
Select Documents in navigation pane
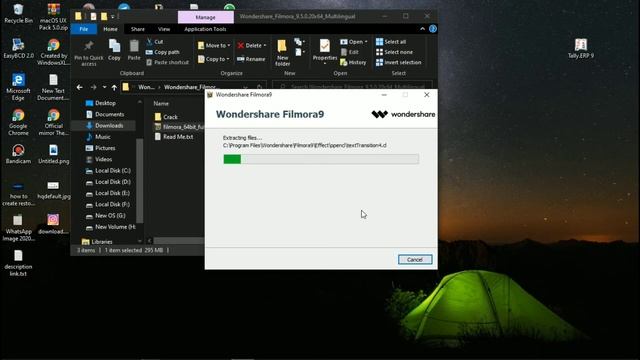[x=105, y=114]
